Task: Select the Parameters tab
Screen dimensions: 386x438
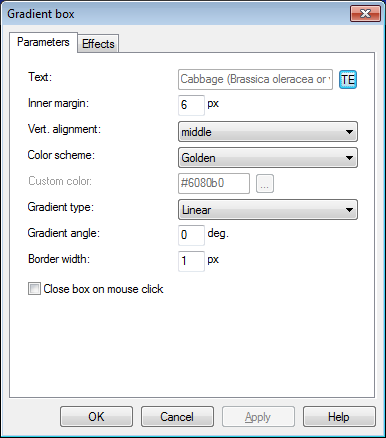Action: tap(43, 42)
